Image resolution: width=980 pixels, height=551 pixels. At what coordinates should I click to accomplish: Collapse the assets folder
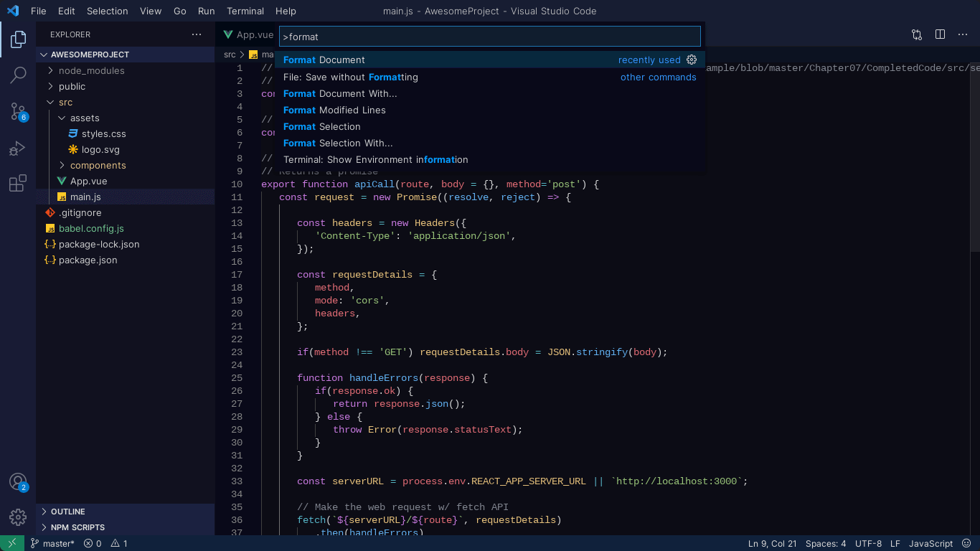click(x=126, y=118)
